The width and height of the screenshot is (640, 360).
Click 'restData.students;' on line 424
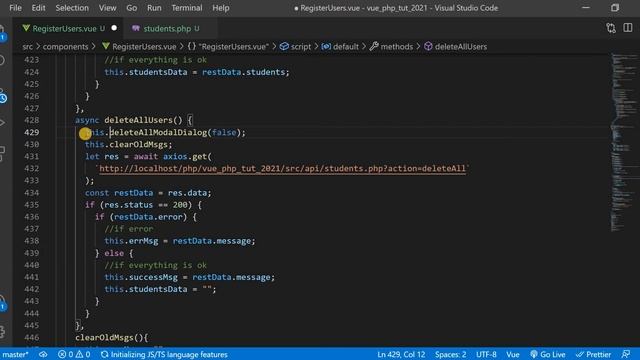click(x=246, y=72)
